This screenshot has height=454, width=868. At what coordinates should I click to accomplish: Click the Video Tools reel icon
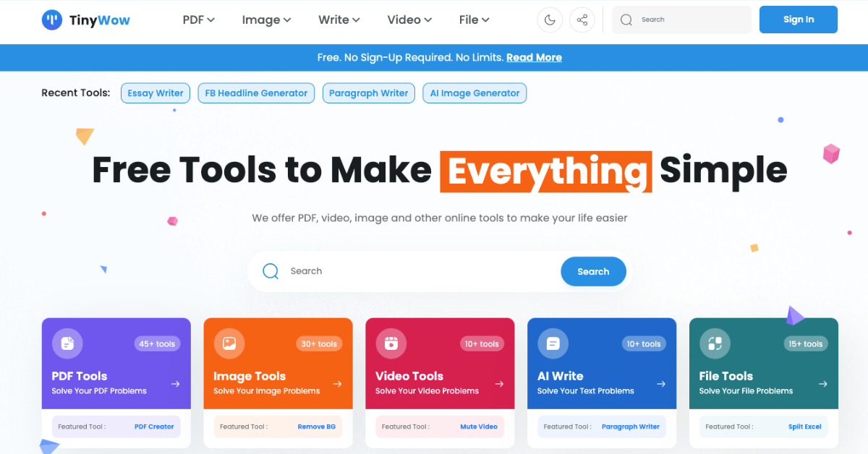[391, 343]
